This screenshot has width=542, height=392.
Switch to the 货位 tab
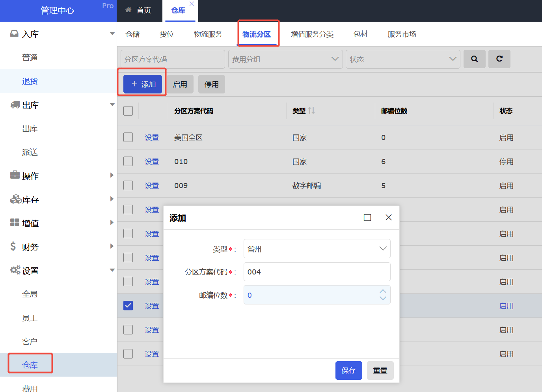coord(167,34)
